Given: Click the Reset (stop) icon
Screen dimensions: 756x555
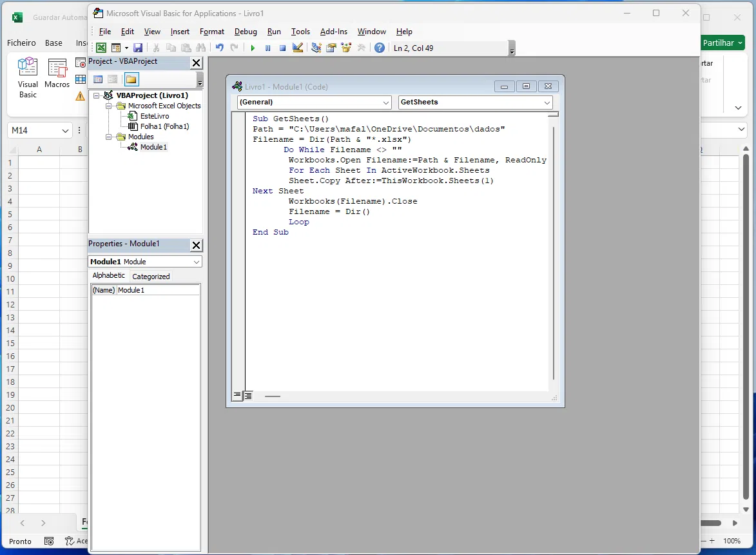Looking at the screenshot, I should pyautogui.click(x=282, y=48).
